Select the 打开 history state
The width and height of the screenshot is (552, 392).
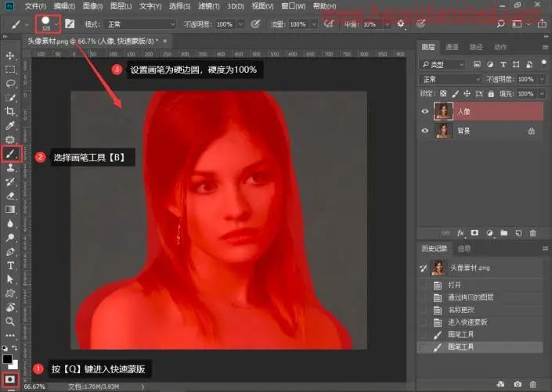(481, 285)
